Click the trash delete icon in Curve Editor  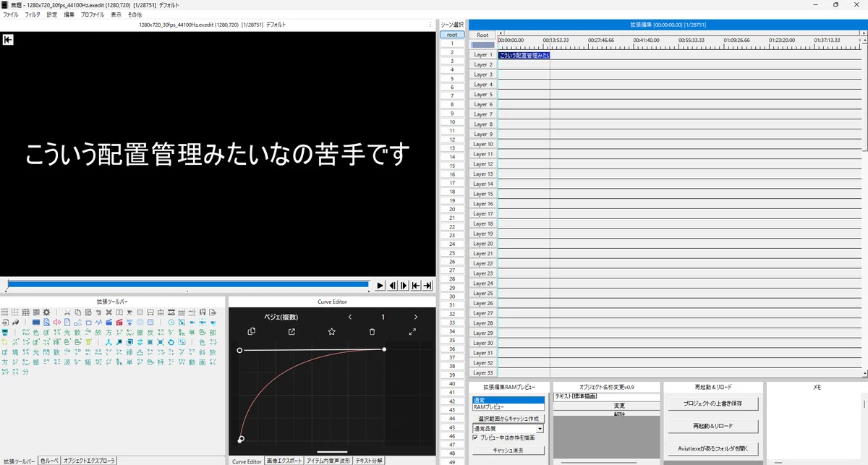373,331
